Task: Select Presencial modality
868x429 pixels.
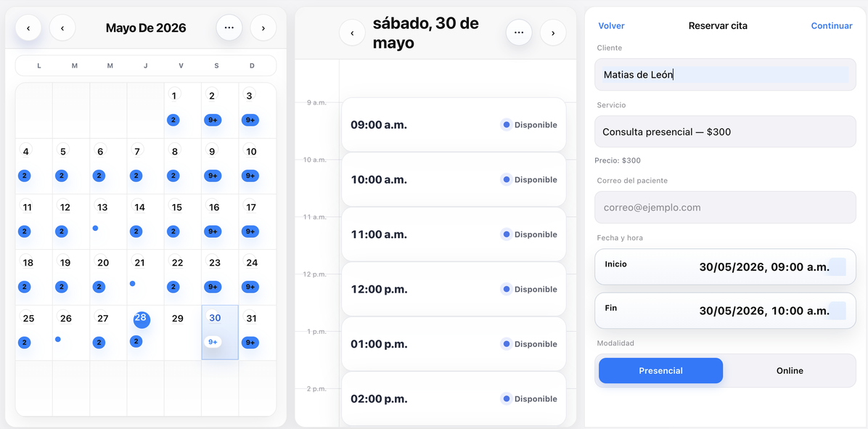Action: (x=661, y=371)
